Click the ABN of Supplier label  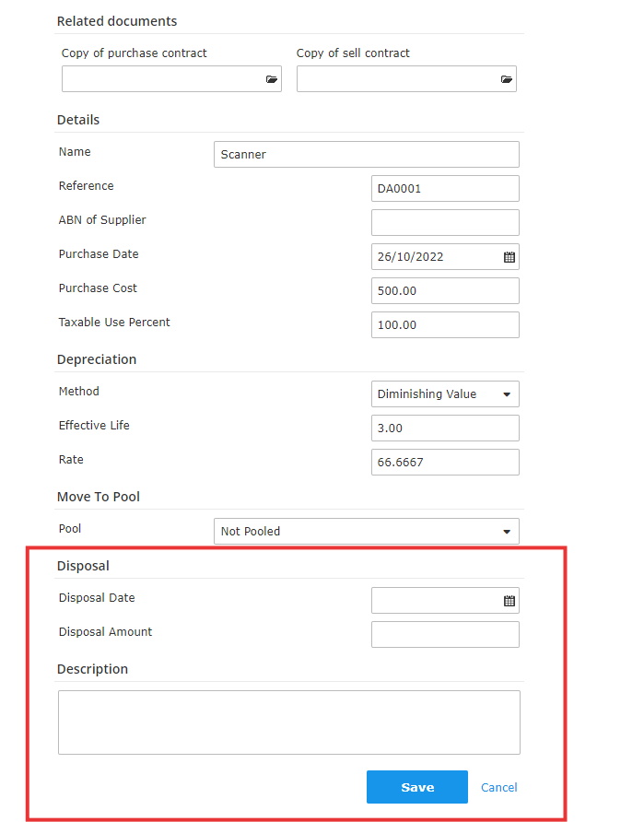click(102, 220)
